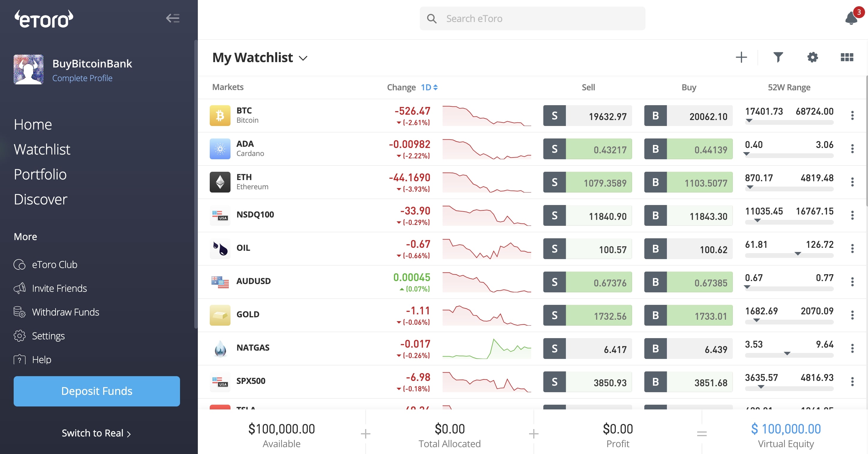
Task: Open the notifications bell
Action: [x=851, y=18]
